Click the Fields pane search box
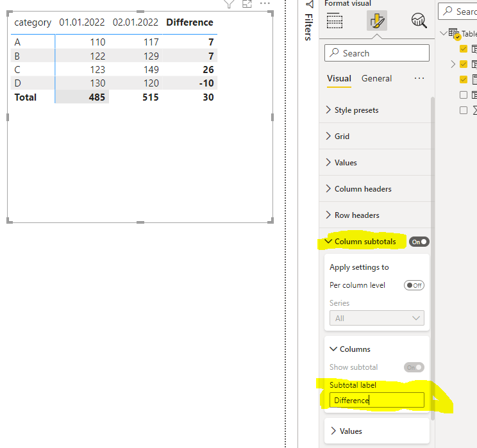 click(458, 12)
